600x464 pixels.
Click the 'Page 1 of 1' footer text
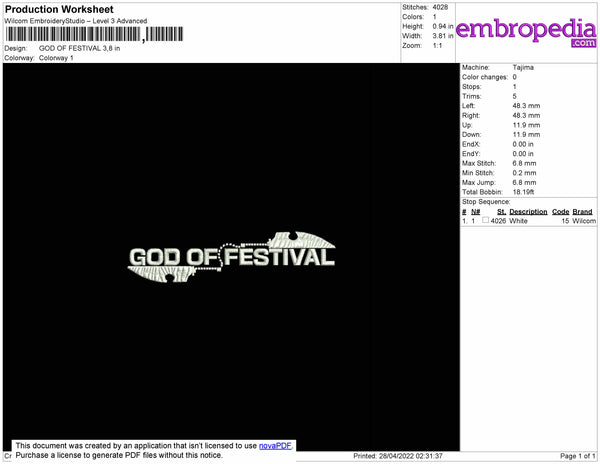578,456
